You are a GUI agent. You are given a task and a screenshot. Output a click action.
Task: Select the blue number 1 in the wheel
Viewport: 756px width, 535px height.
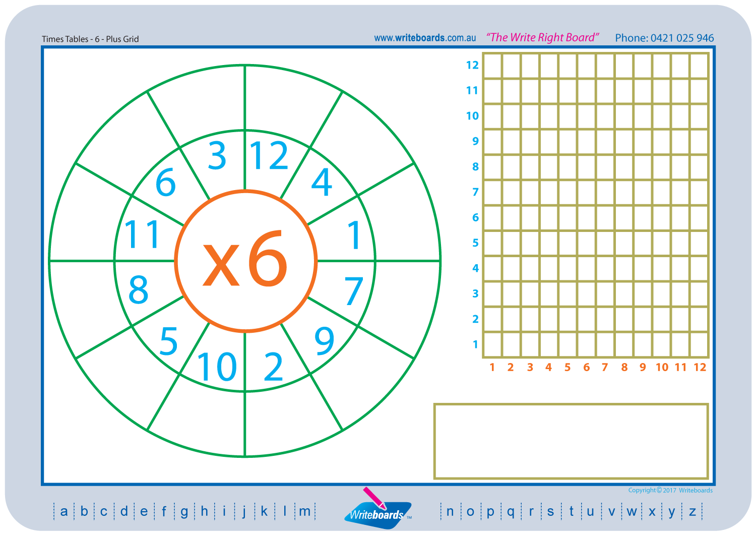pyautogui.click(x=355, y=234)
